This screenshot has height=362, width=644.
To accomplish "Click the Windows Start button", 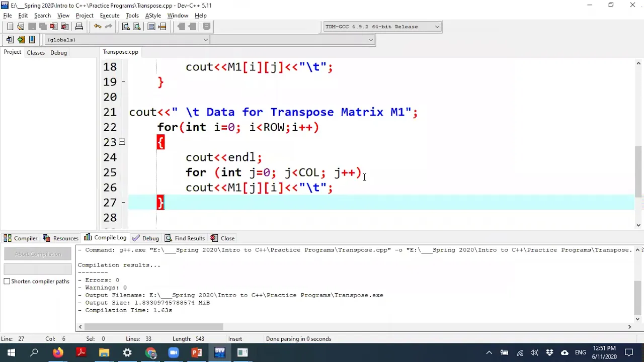I will click(11, 352).
